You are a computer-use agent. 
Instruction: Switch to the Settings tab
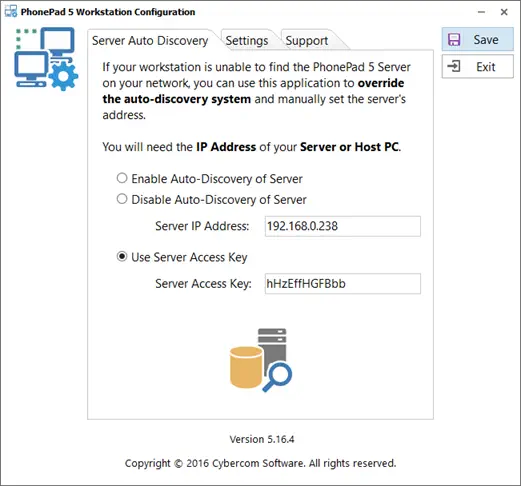pos(247,40)
